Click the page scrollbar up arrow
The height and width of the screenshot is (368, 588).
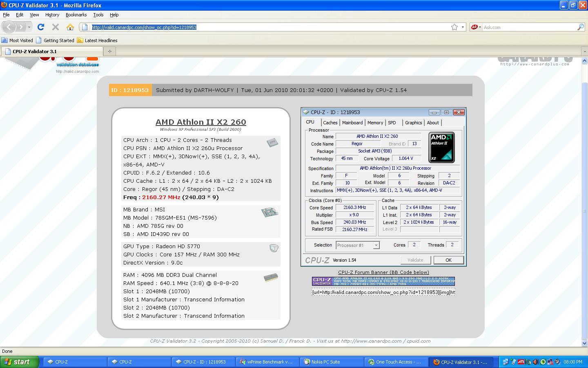(x=584, y=61)
